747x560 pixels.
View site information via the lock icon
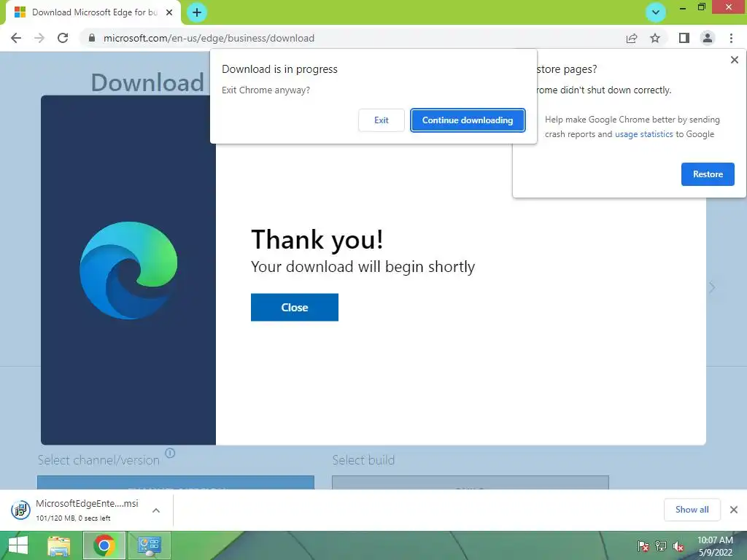click(92, 38)
